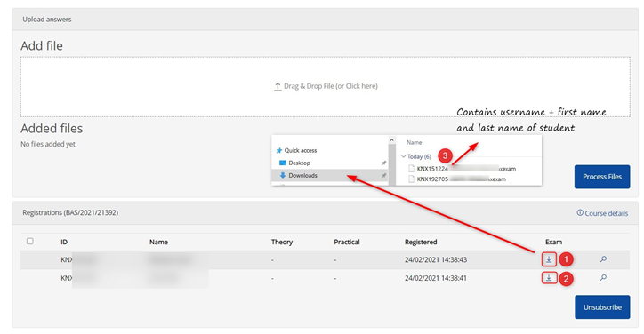
Task: Toggle the select-all registrations checkbox
Action: pyautogui.click(x=30, y=242)
